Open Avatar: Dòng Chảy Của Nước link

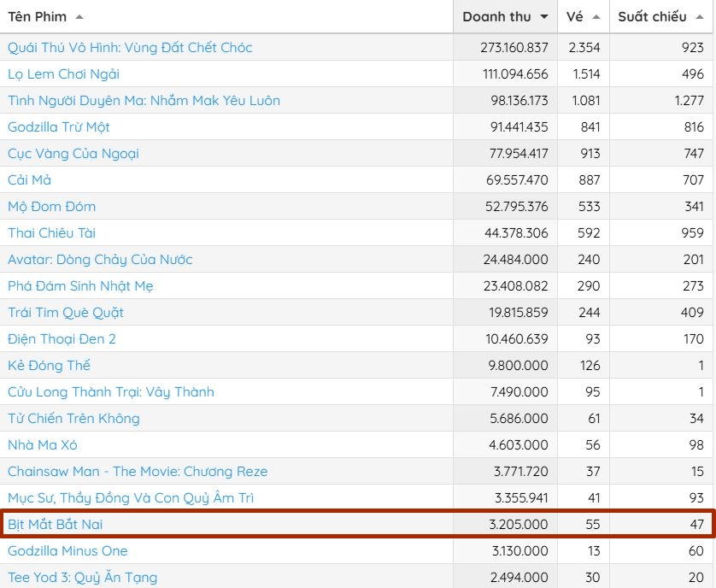pyautogui.click(x=100, y=260)
